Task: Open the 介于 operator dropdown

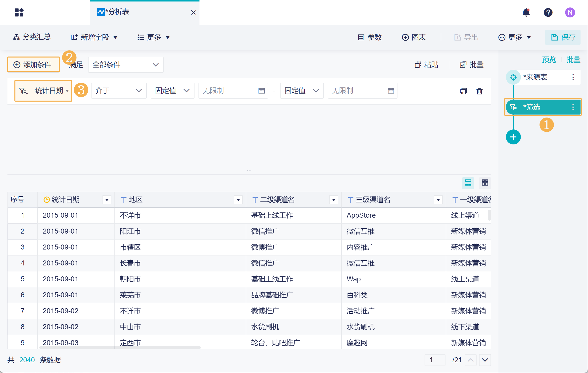Action: pos(118,91)
